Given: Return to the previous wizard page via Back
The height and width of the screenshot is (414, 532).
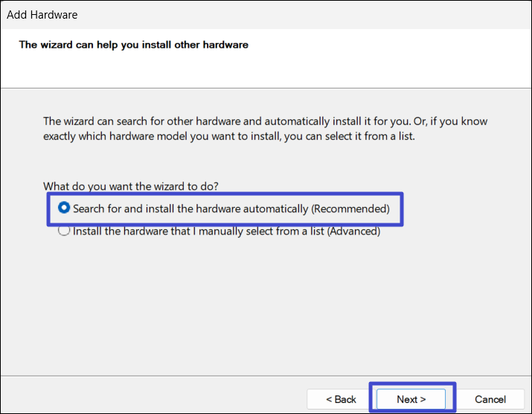Looking at the screenshot, I should pyautogui.click(x=341, y=399).
